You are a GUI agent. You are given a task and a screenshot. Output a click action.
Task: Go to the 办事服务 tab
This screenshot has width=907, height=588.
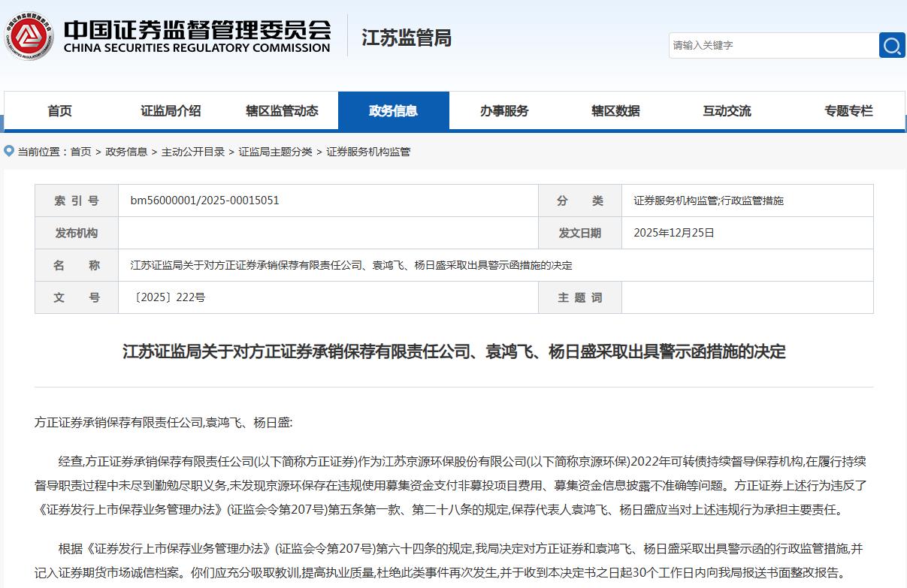tap(504, 111)
